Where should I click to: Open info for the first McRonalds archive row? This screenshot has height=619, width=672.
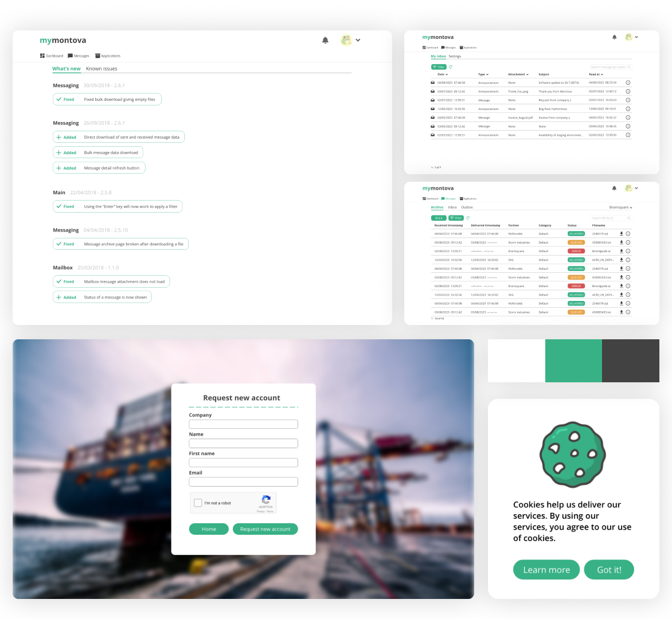(x=628, y=234)
